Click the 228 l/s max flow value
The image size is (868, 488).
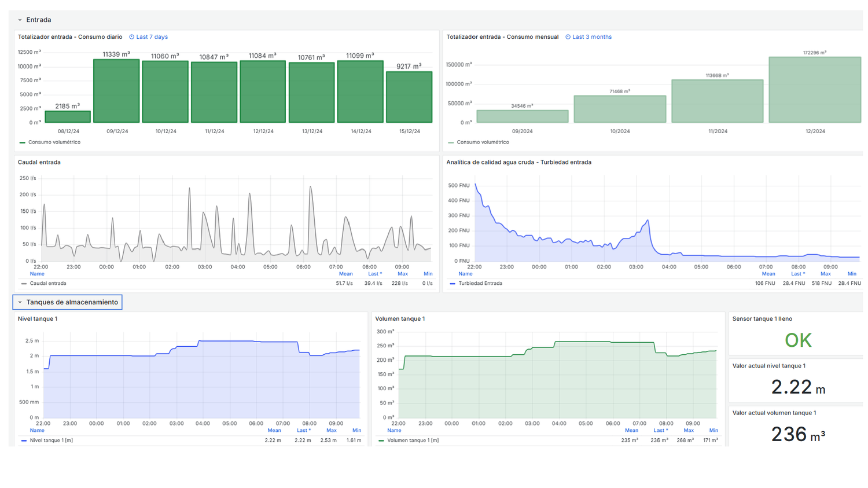click(x=400, y=284)
